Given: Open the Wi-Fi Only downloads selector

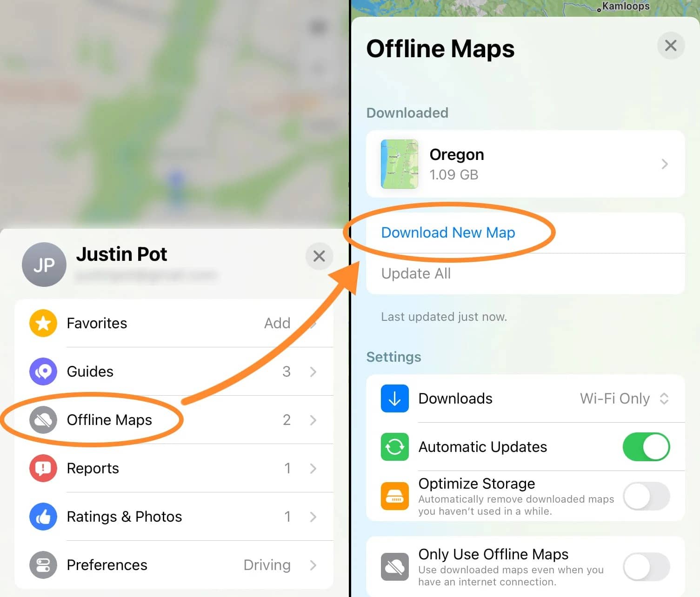Looking at the screenshot, I should 624,398.
